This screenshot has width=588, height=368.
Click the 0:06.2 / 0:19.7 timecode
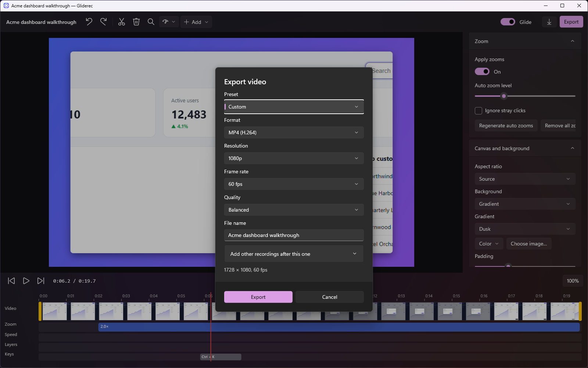[74, 281]
